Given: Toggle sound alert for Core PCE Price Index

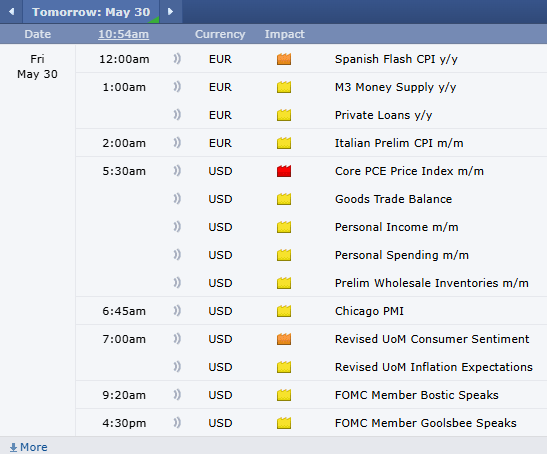Looking at the screenshot, I should click(x=177, y=171).
